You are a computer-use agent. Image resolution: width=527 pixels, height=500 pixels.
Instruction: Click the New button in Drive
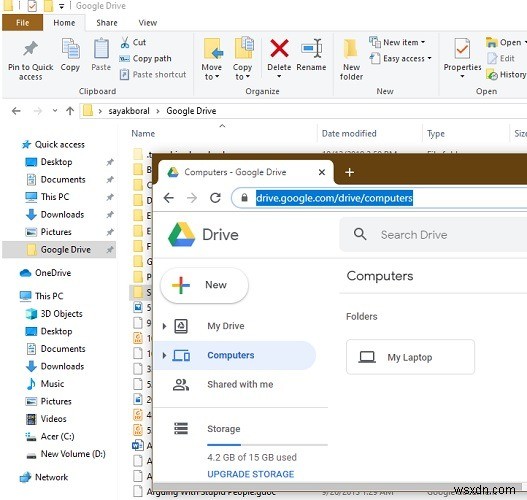point(204,285)
